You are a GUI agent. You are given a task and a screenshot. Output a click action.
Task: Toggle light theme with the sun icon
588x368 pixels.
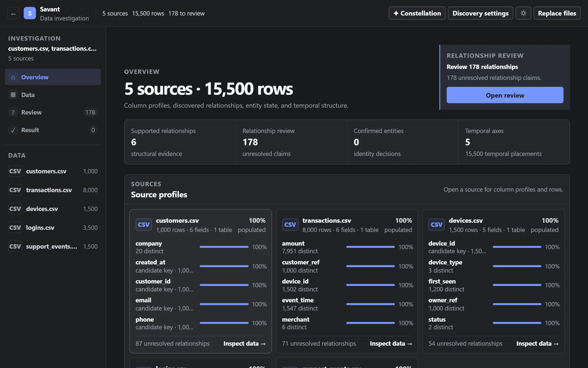coord(523,13)
